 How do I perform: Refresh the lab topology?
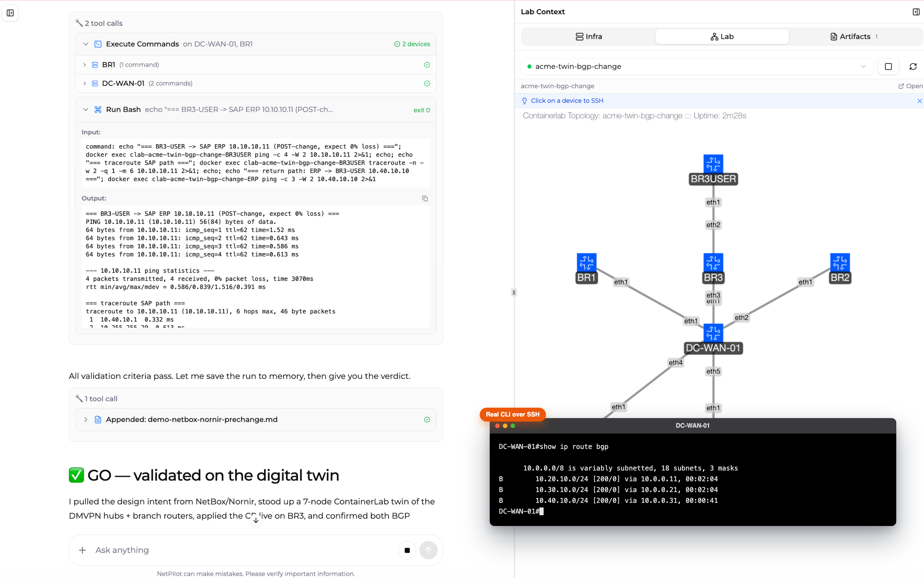pos(913,67)
